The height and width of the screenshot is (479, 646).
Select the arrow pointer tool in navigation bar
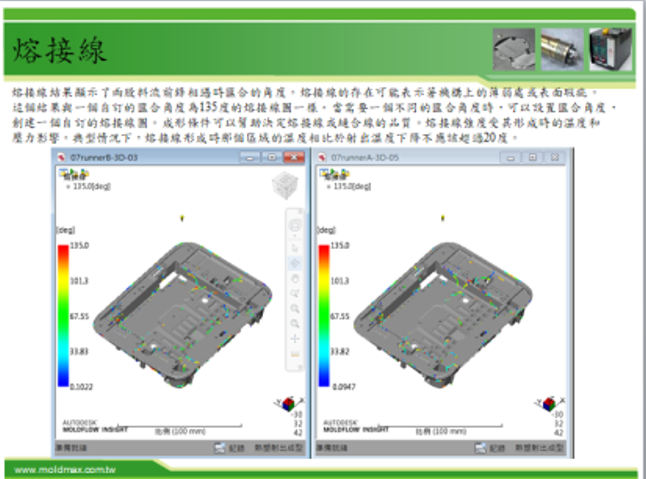(x=294, y=245)
